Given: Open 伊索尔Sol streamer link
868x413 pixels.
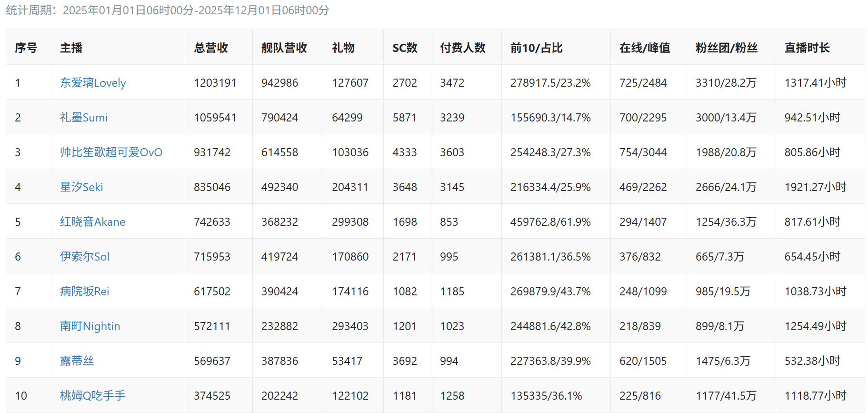Looking at the screenshot, I should coord(85,257).
